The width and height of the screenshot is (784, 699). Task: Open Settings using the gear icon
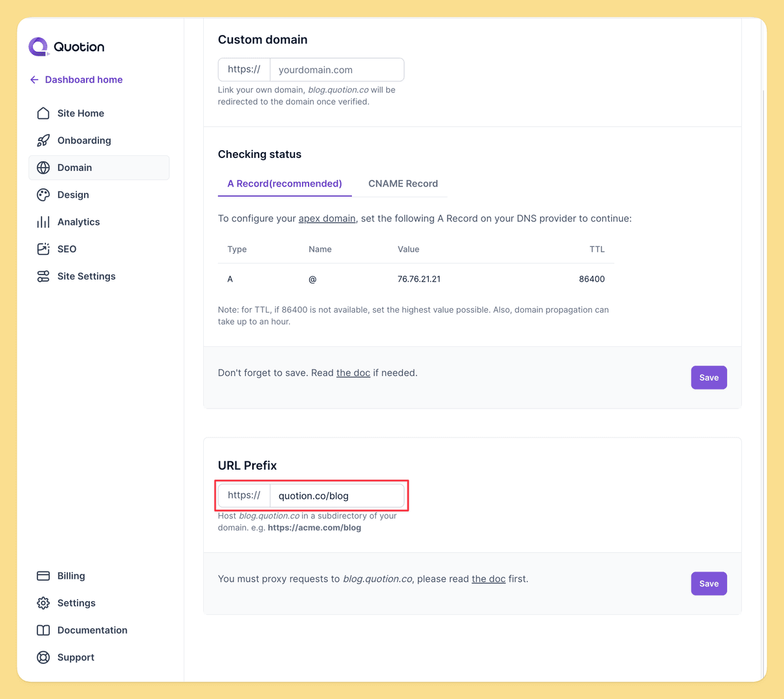click(x=43, y=603)
